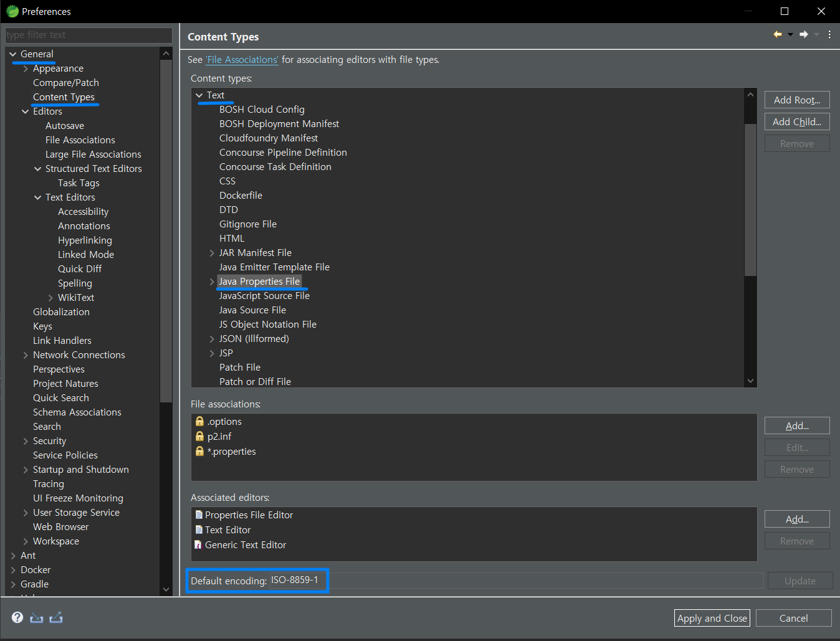Select *.properties file association
Viewport: 840px width, 641px height.
pyautogui.click(x=232, y=452)
